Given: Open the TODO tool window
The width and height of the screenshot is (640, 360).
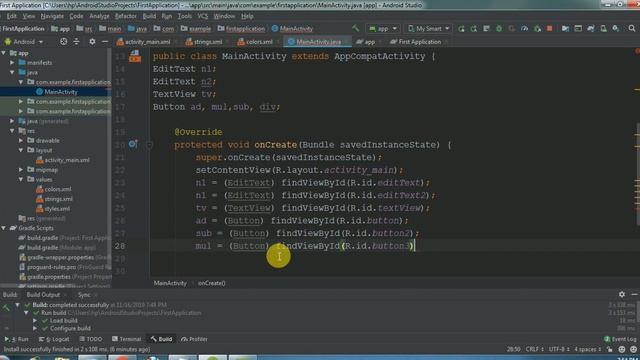Looking at the screenshot, I should pos(91,339).
